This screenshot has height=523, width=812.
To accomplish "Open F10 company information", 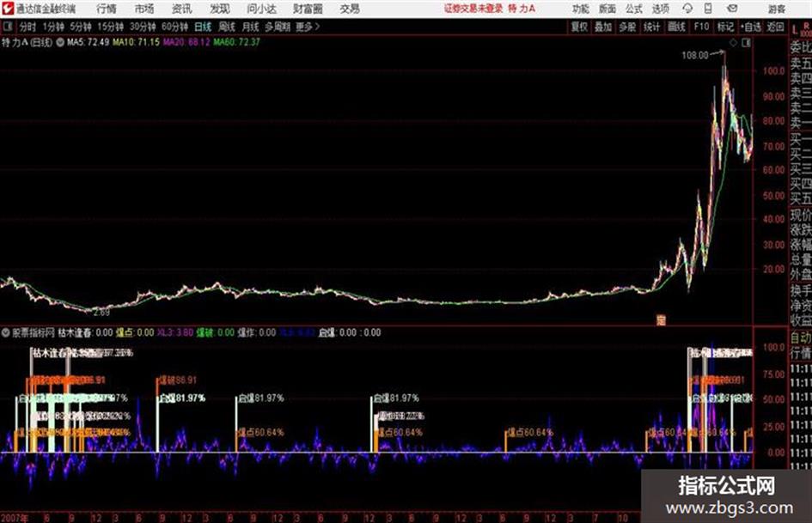I will click(701, 27).
